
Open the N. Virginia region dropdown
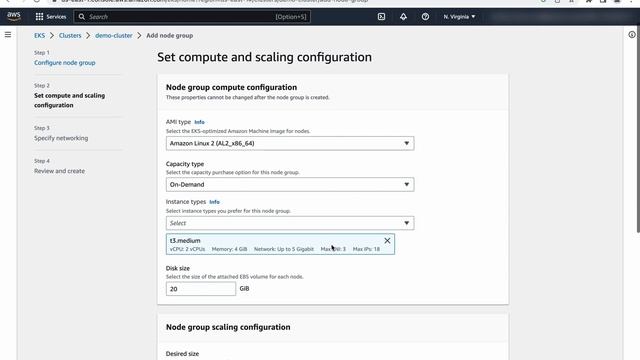[459, 17]
